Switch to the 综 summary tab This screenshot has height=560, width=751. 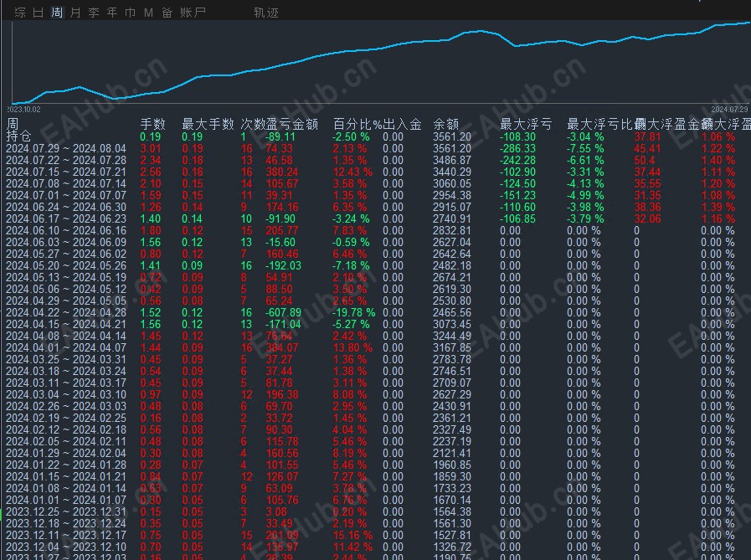[20, 13]
